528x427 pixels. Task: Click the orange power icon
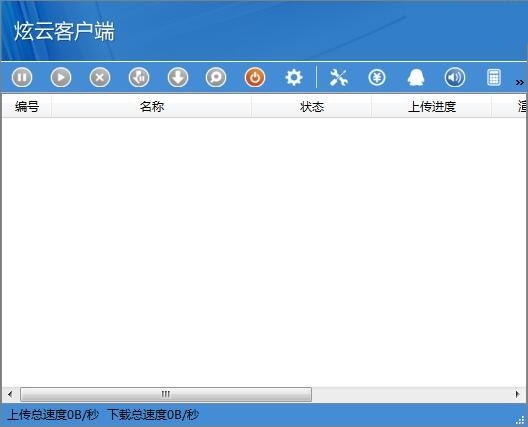coord(255,77)
